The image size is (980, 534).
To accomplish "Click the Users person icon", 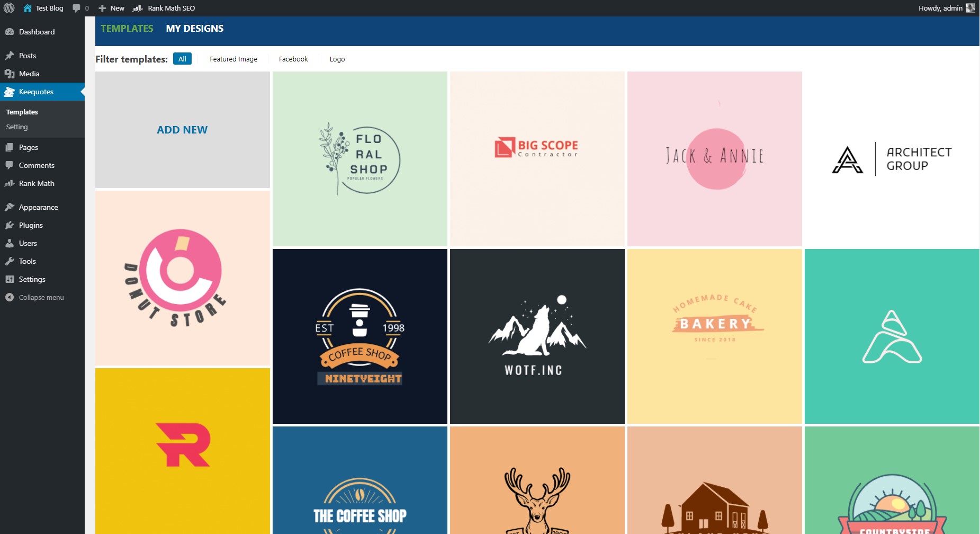I will coord(10,243).
